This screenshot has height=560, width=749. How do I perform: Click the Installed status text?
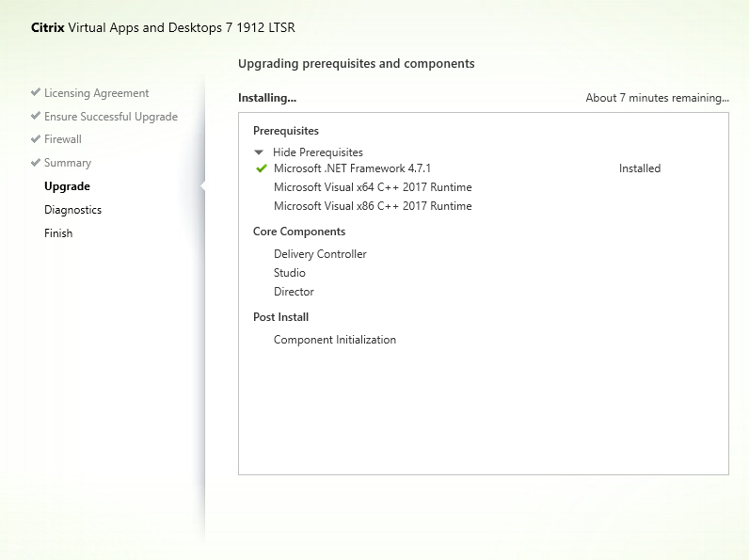[x=640, y=168]
